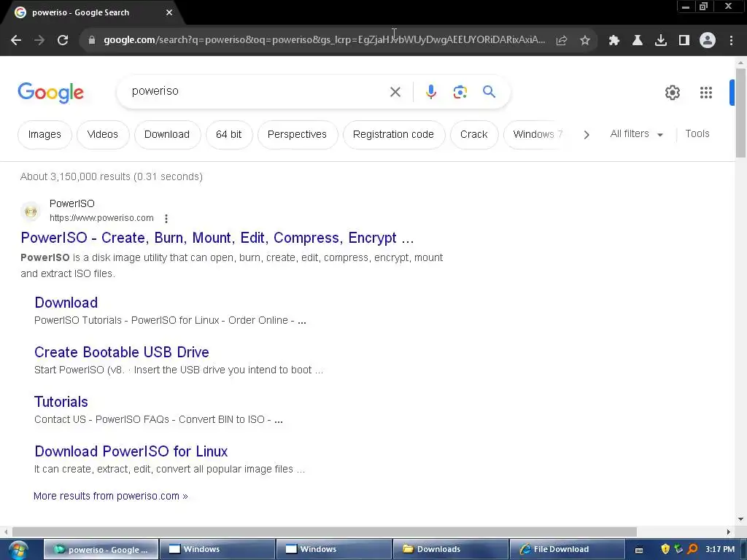Screen dimensions: 747x560
Task: Open Google quick settings gear
Action: tap(673, 93)
